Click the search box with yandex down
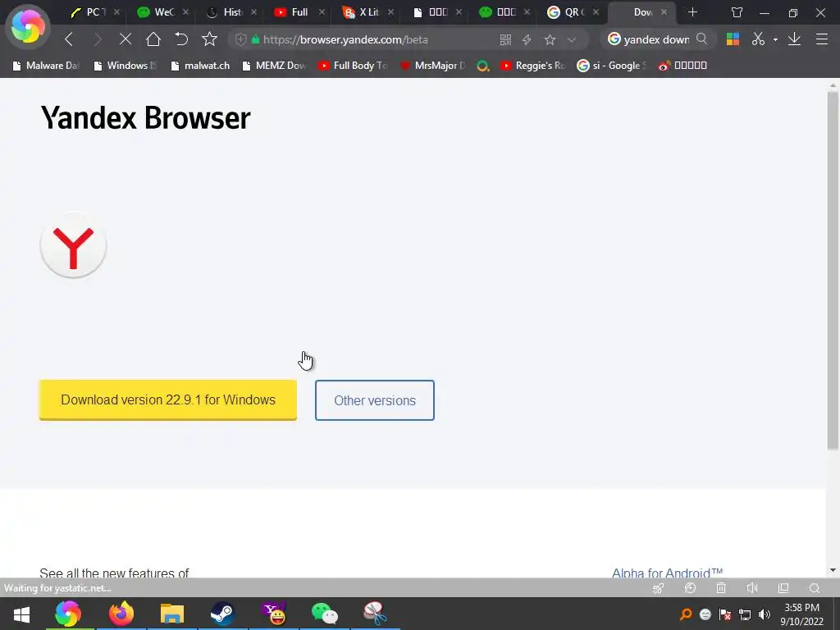This screenshot has width=840, height=630. (x=655, y=39)
